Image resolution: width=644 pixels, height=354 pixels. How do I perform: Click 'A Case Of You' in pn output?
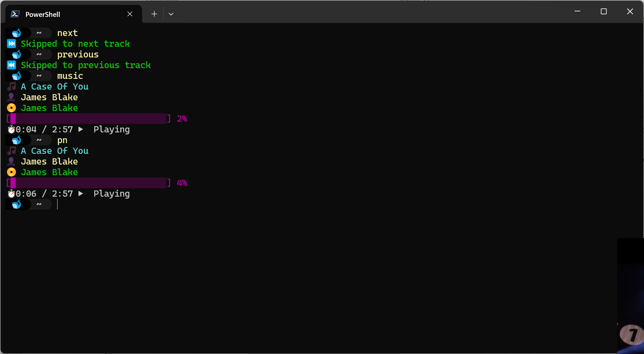point(55,151)
